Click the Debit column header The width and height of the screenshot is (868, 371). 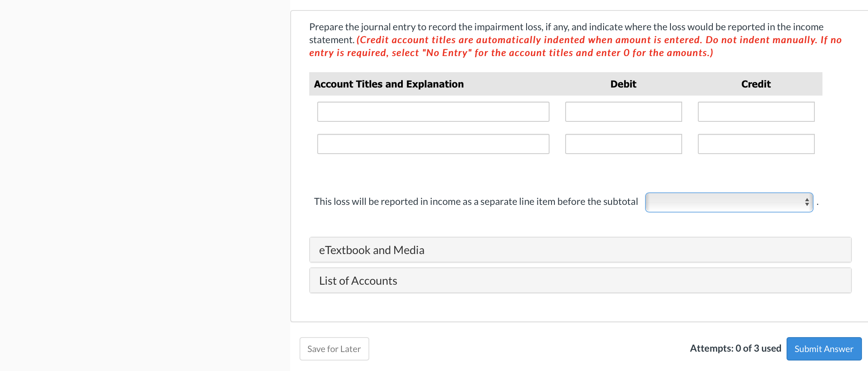(623, 84)
